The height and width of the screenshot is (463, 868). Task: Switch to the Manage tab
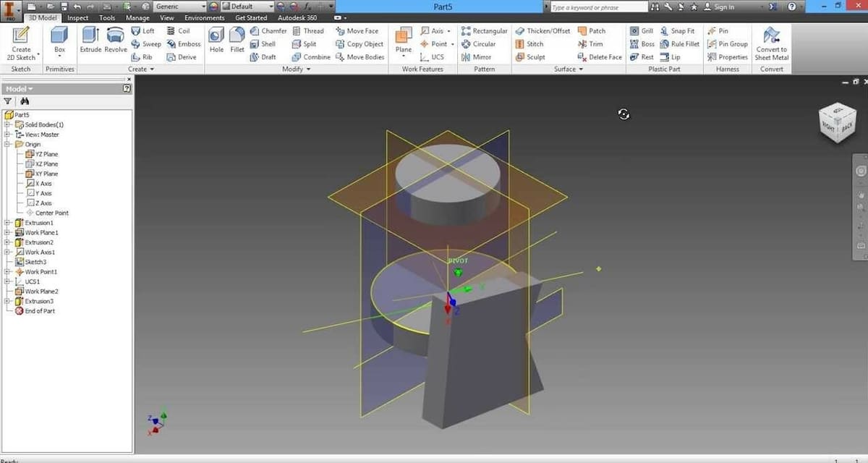[137, 17]
